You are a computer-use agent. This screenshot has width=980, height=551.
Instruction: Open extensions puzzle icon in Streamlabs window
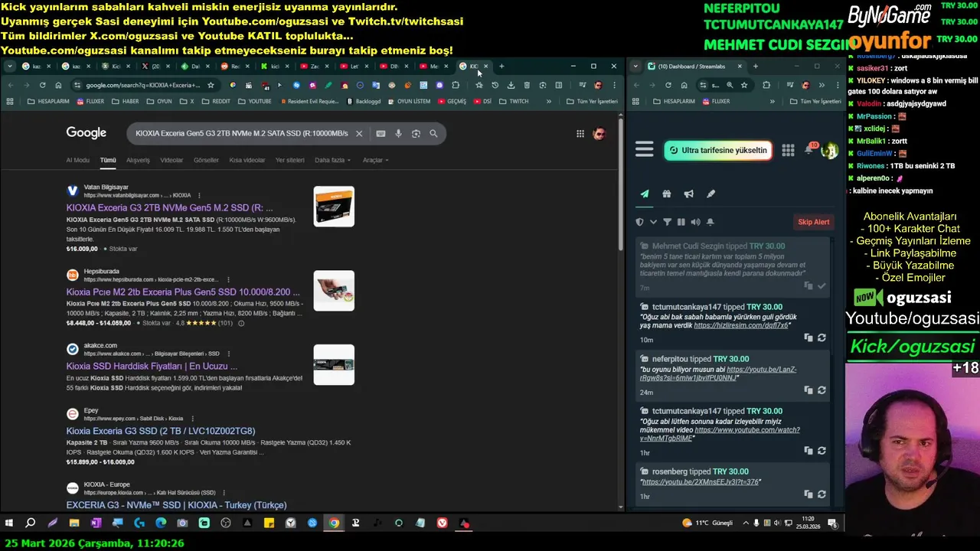(766, 85)
